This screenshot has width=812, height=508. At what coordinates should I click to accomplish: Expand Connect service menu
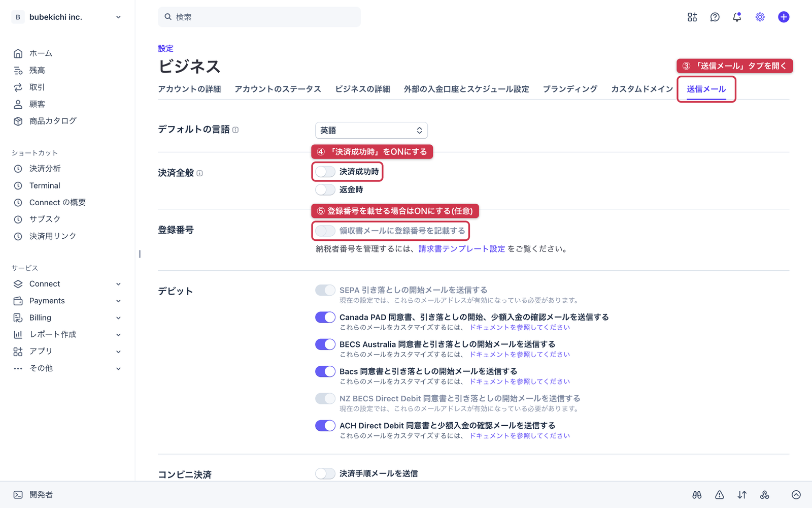[67, 284]
